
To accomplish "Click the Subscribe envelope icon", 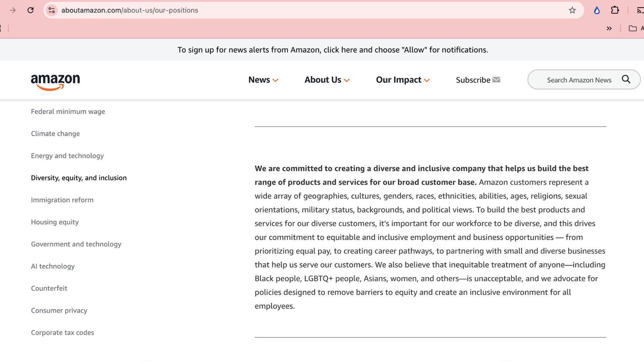I will pos(496,79).
